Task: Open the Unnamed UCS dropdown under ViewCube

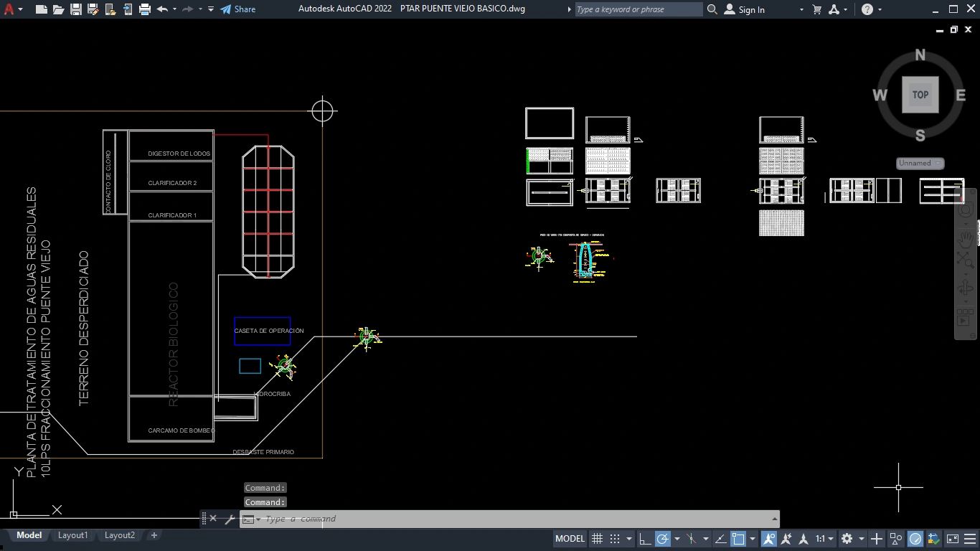Action: 920,163
